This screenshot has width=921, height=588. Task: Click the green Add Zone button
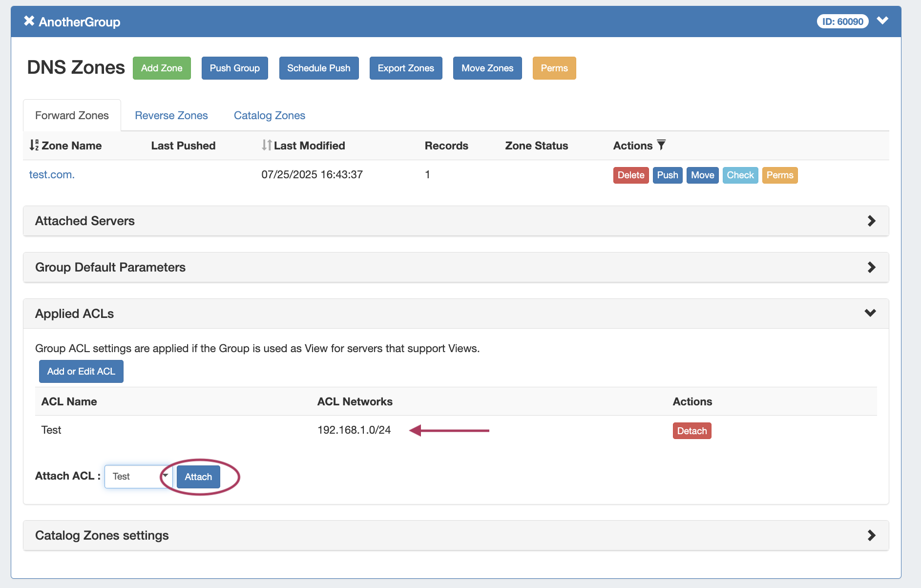(162, 68)
